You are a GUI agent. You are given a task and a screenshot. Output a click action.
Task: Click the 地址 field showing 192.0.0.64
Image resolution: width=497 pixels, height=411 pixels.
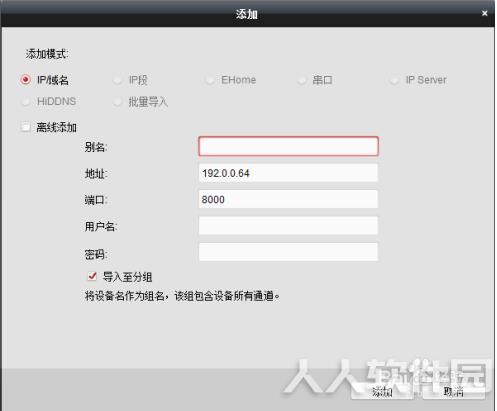coord(288,173)
